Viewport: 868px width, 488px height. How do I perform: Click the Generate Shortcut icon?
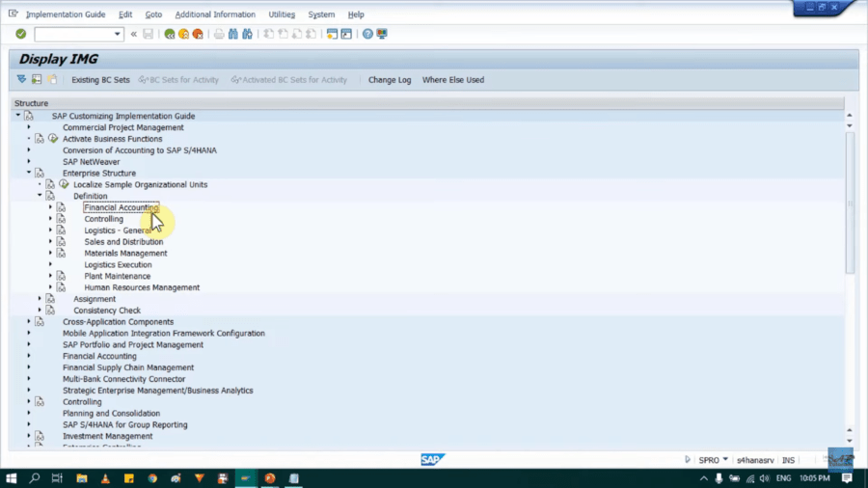346,35
